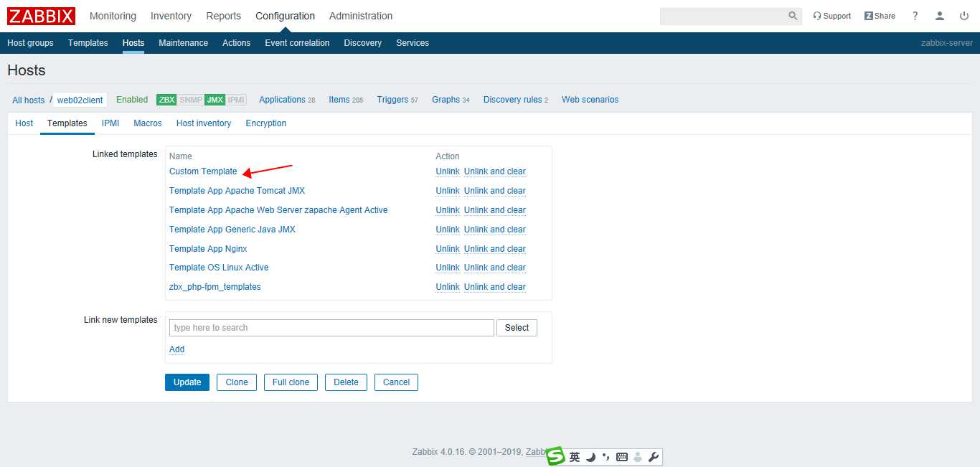Go to Services submenu
This screenshot has width=980, height=467.
click(413, 43)
